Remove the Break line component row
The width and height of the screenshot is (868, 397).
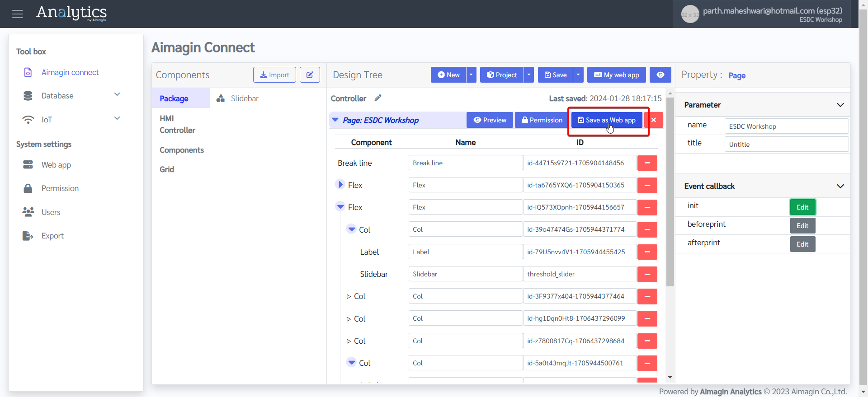647,163
